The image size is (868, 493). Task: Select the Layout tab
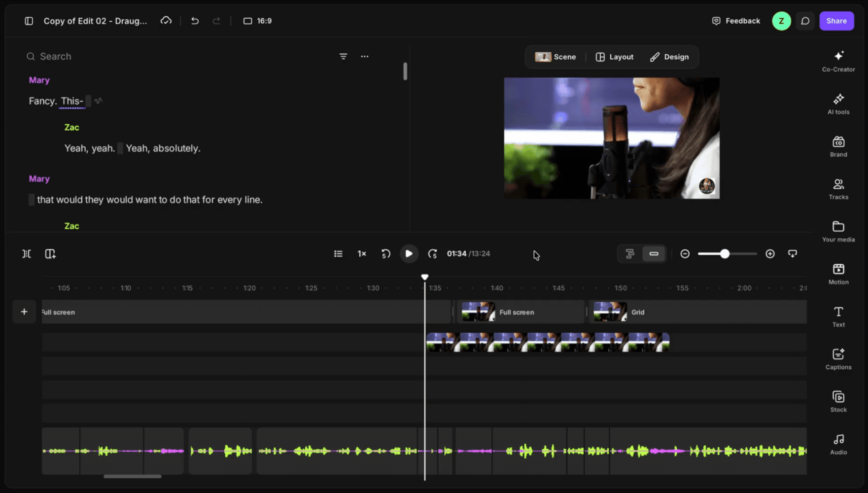coord(615,57)
